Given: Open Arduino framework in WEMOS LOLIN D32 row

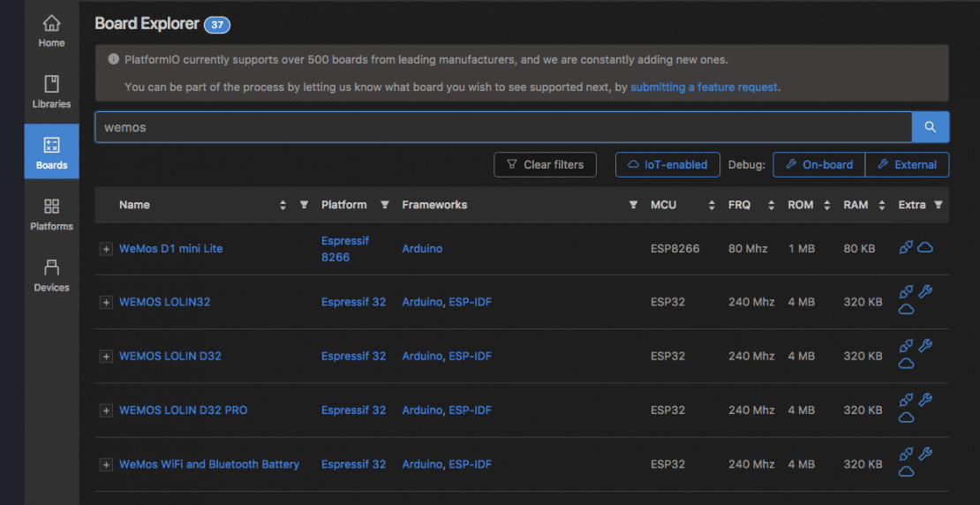Looking at the screenshot, I should tap(422, 357).
